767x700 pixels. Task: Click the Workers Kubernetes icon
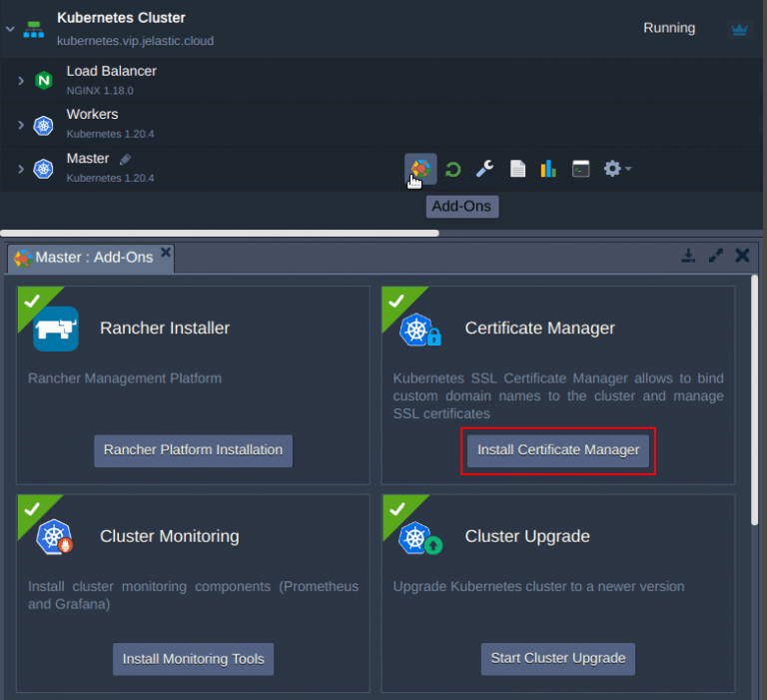(44, 125)
